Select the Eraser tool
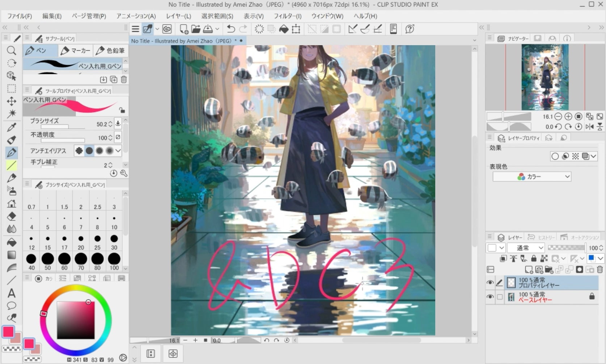Viewport: 606px width, 364px height. click(12, 217)
